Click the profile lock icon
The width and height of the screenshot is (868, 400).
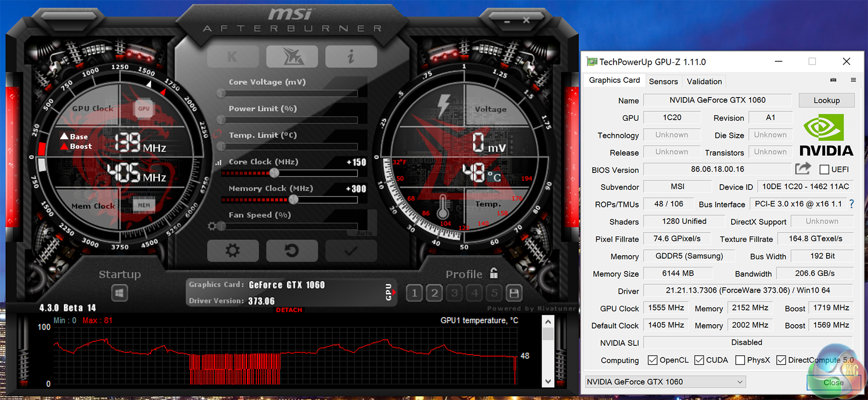[494, 273]
